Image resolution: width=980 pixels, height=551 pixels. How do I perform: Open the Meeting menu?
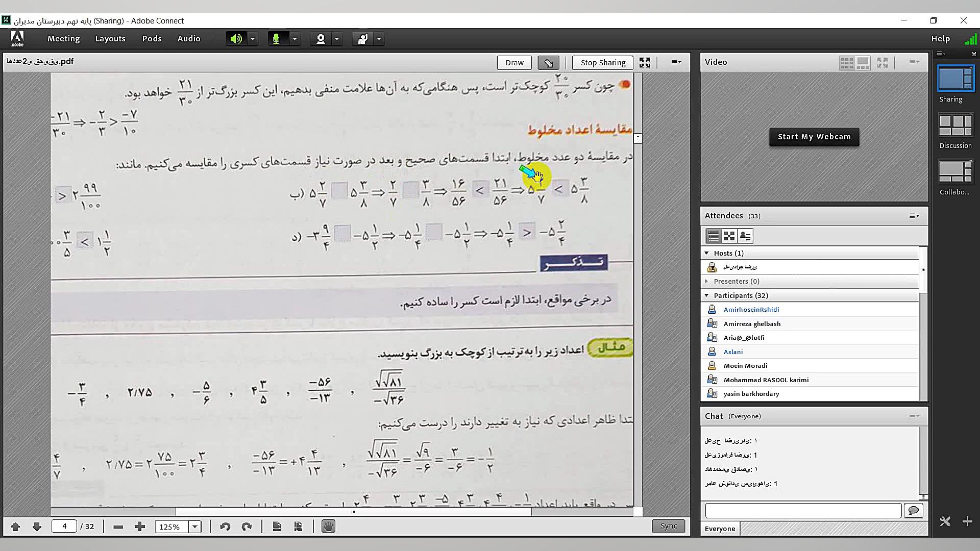[x=63, y=38]
